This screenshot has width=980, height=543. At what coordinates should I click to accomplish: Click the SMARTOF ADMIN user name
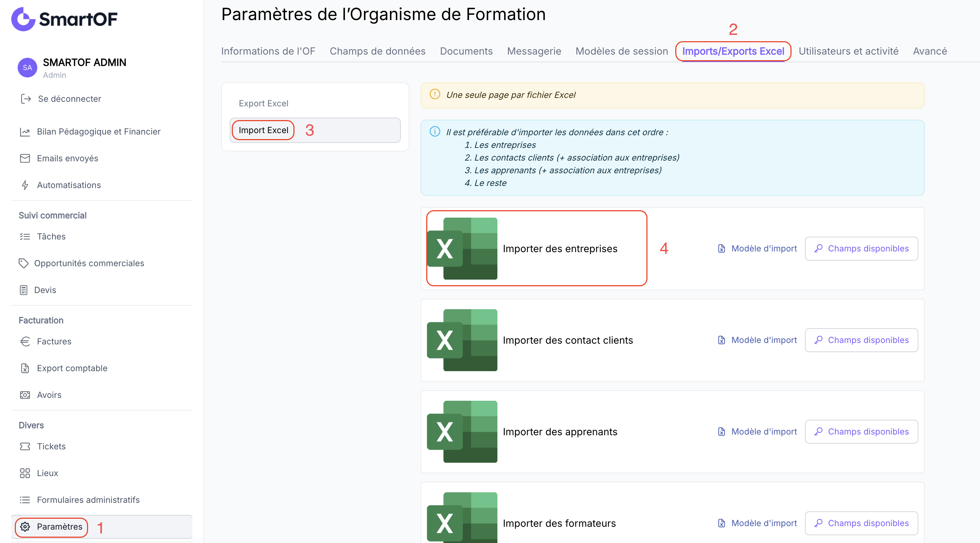[x=85, y=62]
